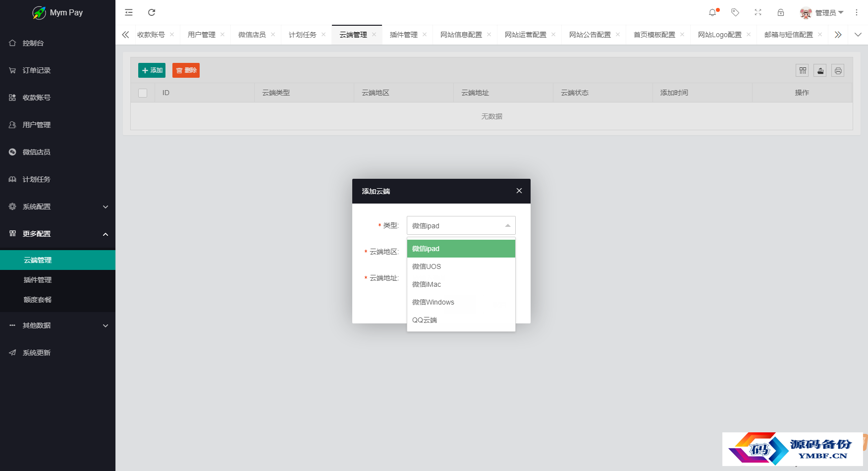Viewport: 868px width, 471px height.
Task: Close the 计划任务 tab
Action: pyautogui.click(x=324, y=35)
